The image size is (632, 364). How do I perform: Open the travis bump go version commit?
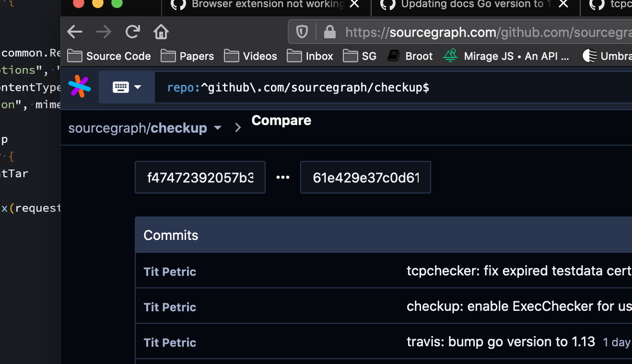point(501,341)
